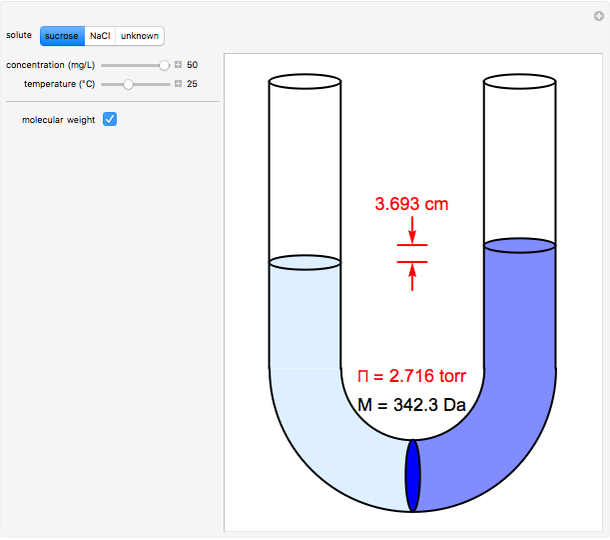Screen dimensions: 610x540
Task: Click the 3.693 cm height label
Action: coord(412,204)
